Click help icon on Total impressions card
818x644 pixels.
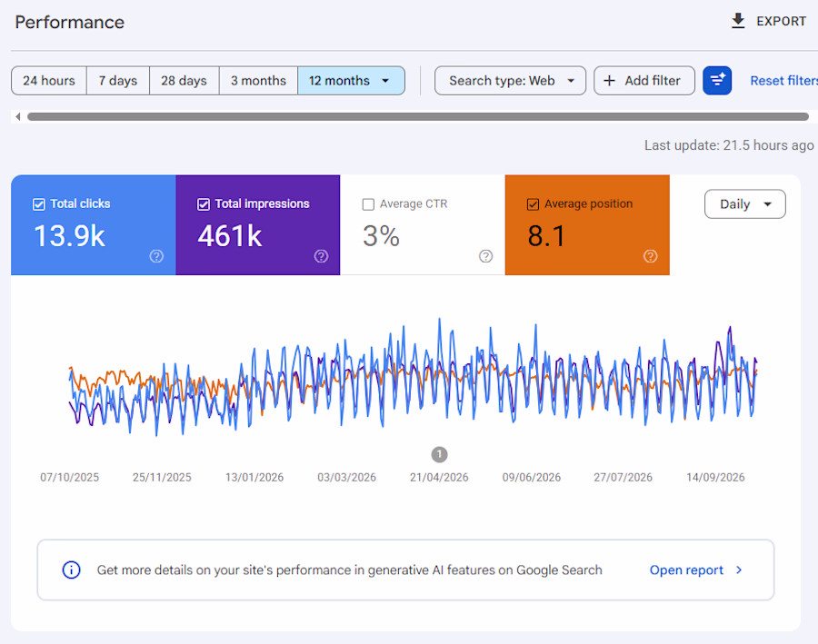(x=321, y=256)
